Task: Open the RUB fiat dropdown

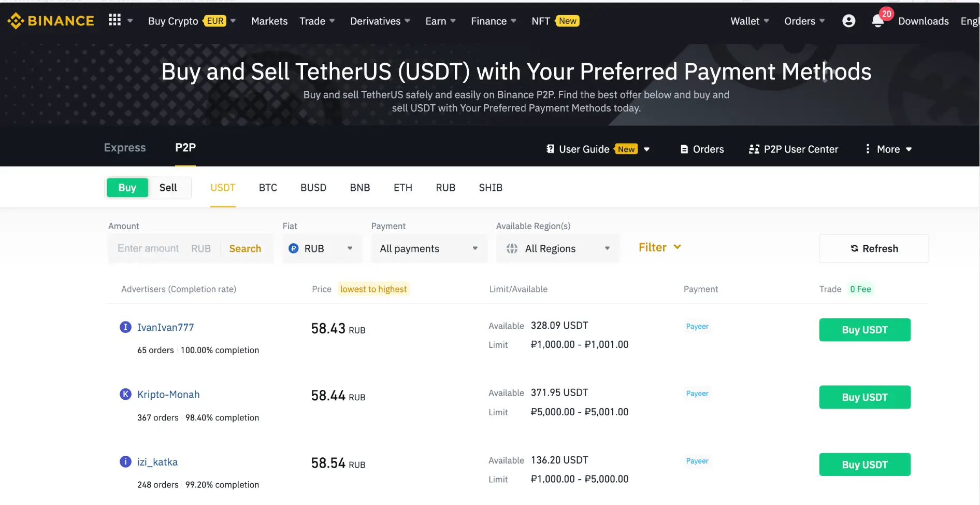Action: pos(321,249)
